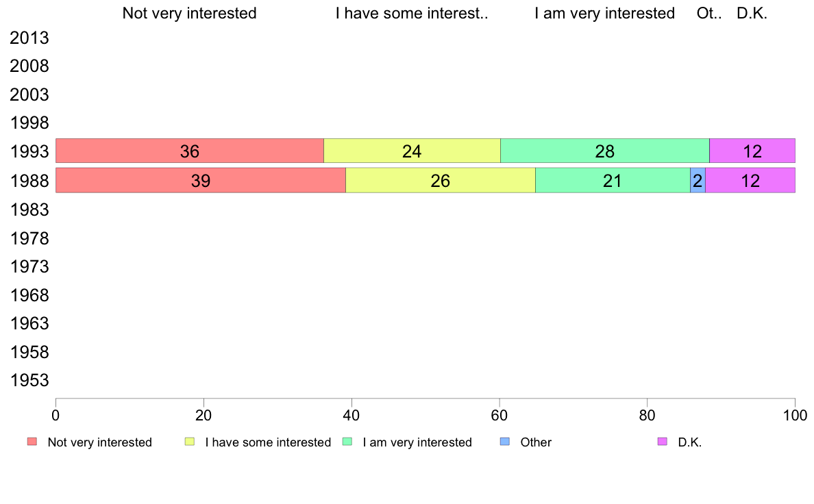814x504 pixels.
Task: Click the 1988 yellow segment labeled 26
Action: pyautogui.click(x=440, y=180)
